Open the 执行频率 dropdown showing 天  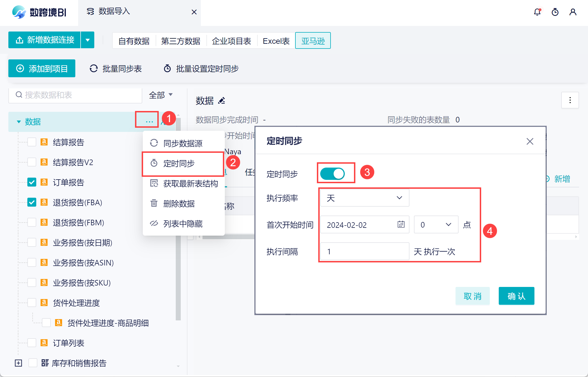[364, 198]
